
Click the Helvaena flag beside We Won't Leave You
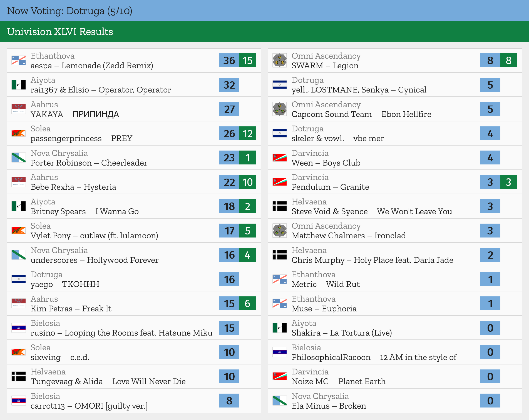pyautogui.click(x=280, y=206)
